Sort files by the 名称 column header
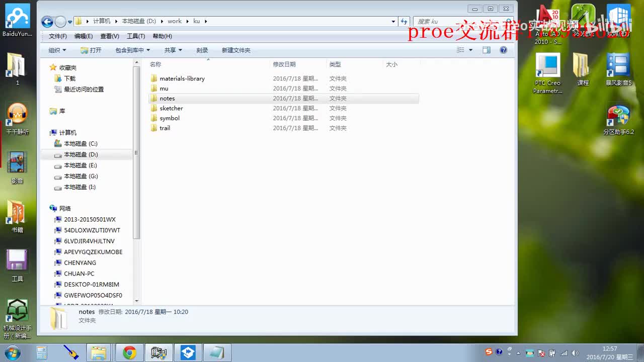The image size is (644, 362). pyautogui.click(x=209, y=64)
